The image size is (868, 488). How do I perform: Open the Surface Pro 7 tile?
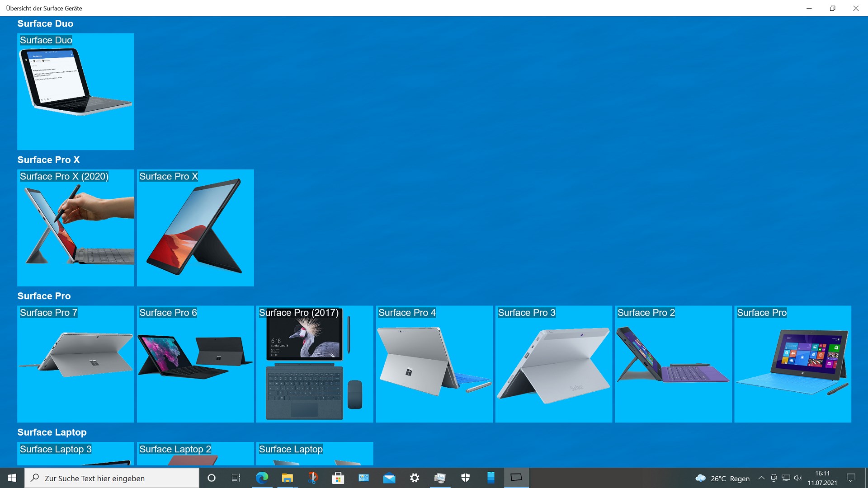coord(75,364)
